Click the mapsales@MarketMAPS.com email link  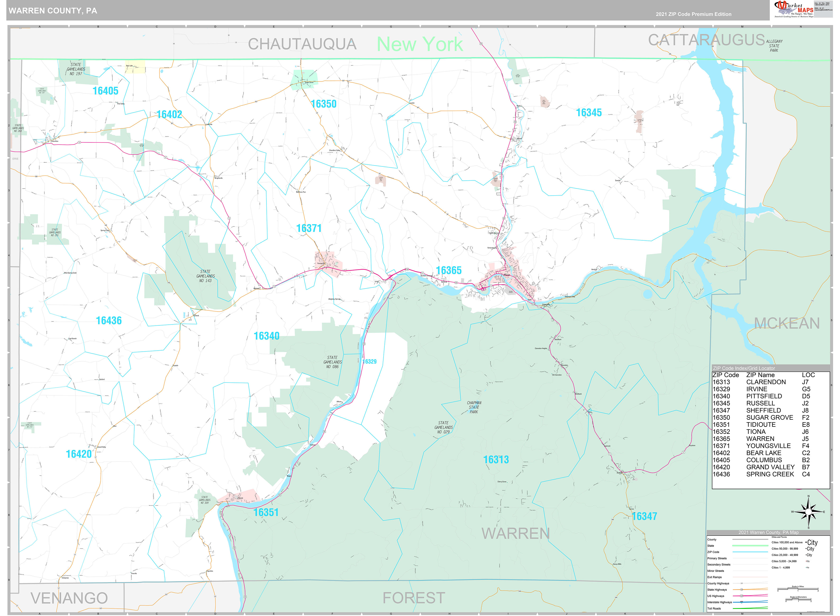824,10
